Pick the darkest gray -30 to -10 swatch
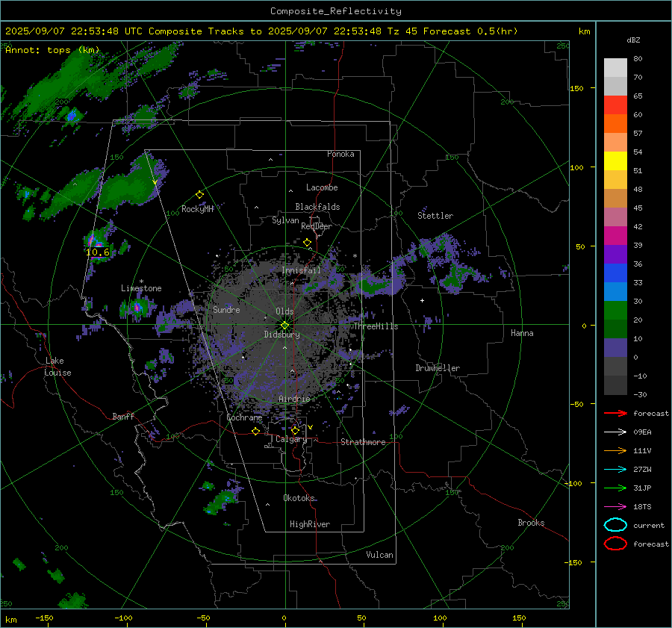This screenshot has width=672, height=628. pos(615,385)
